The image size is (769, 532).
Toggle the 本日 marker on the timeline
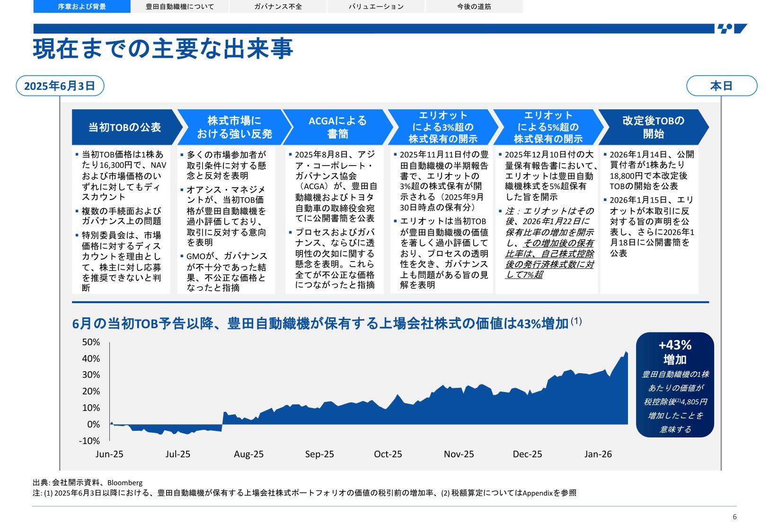(721, 86)
